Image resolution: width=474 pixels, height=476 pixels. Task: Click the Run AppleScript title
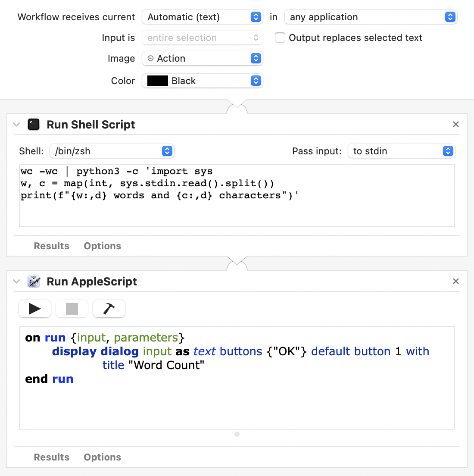[92, 282]
